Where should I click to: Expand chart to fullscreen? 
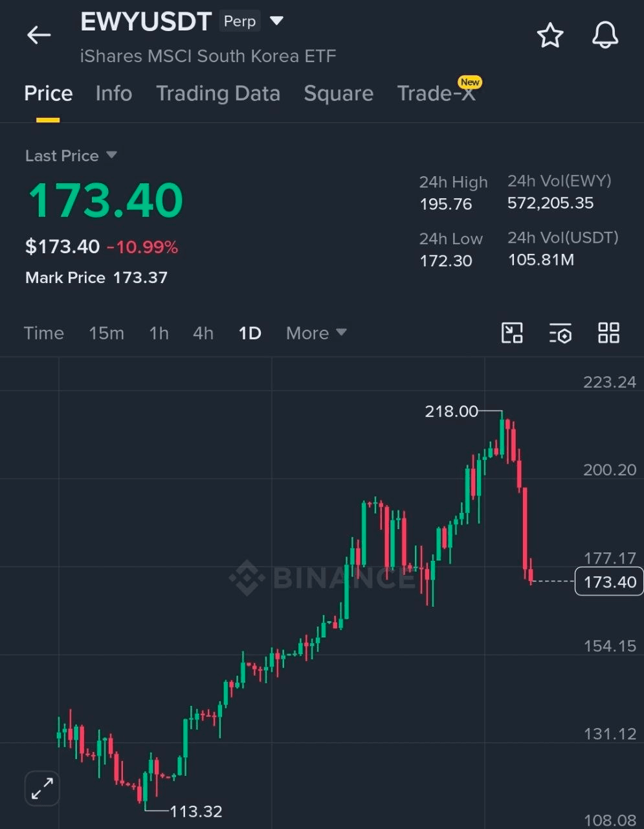point(42,788)
